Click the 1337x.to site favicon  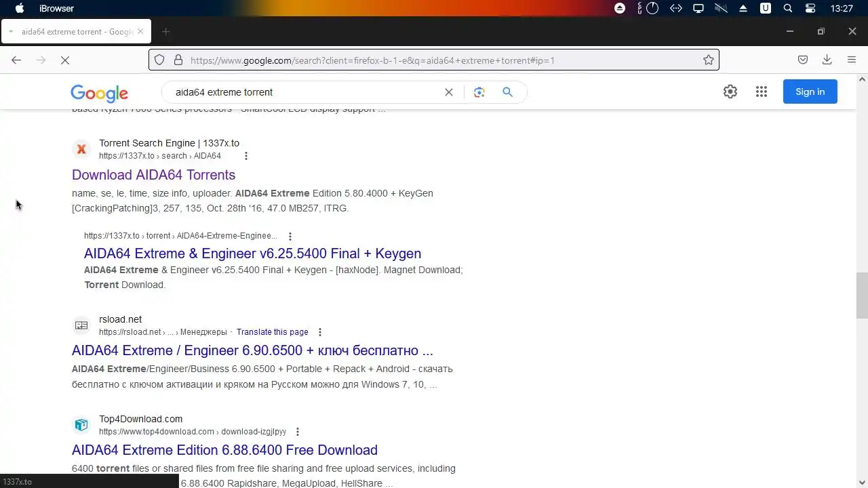(81, 149)
